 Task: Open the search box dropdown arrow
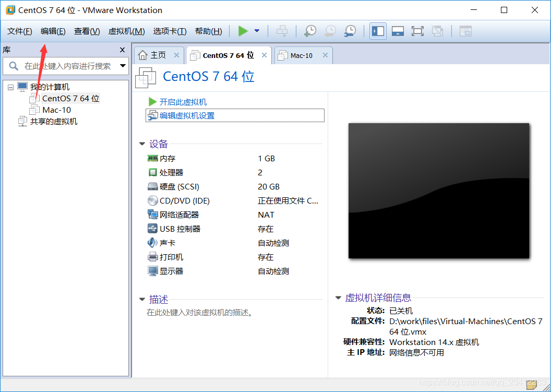[122, 66]
